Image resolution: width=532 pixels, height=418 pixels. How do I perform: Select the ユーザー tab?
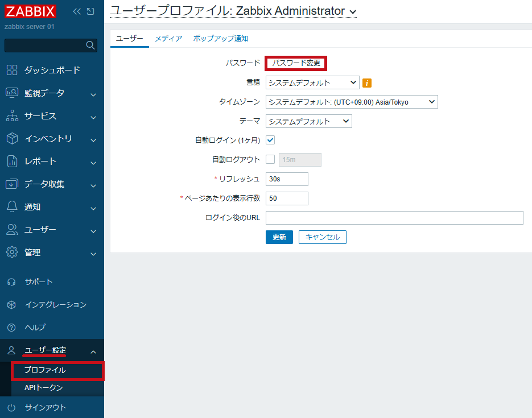tap(129, 38)
